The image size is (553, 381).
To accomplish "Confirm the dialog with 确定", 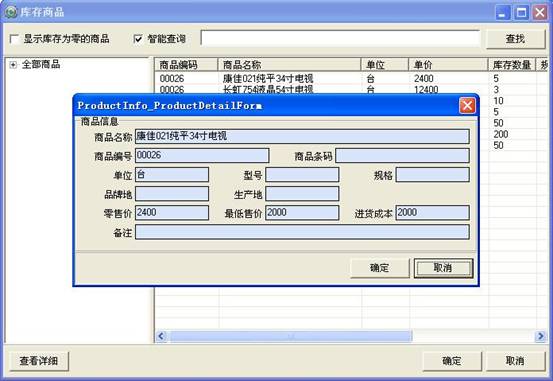I will click(x=380, y=268).
